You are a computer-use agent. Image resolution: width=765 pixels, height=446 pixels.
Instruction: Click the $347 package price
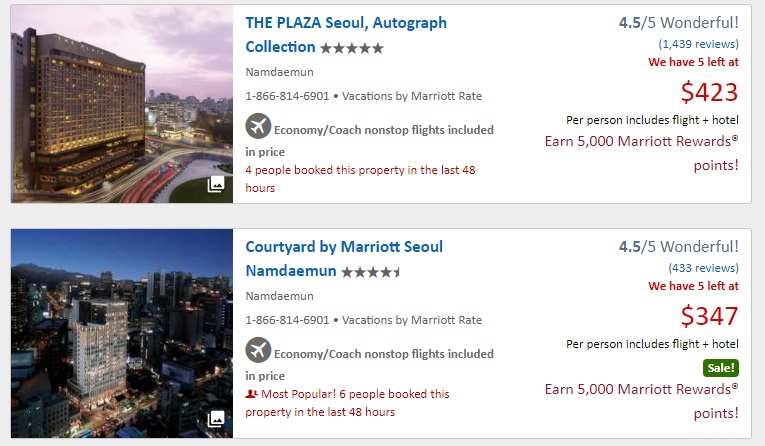(x=708, y=316)
